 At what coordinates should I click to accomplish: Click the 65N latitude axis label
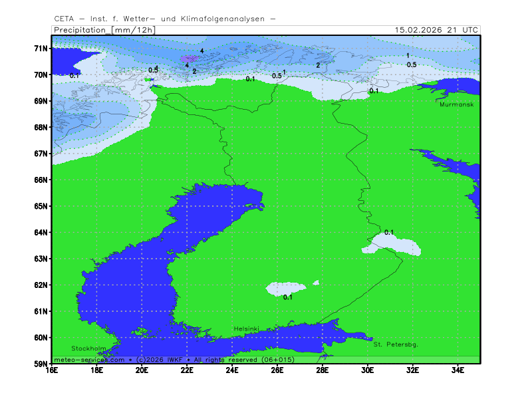point(41,206)
